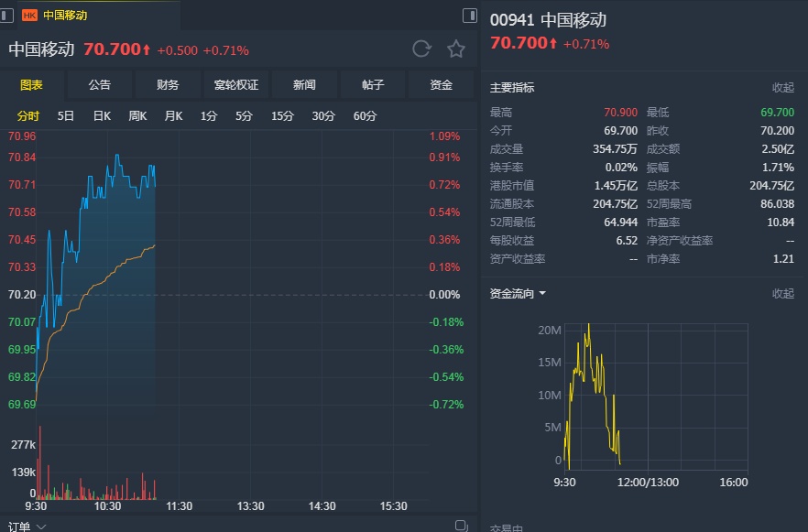Select the 30分 chart interval
808x532 pixels.
tap(323, 116)
